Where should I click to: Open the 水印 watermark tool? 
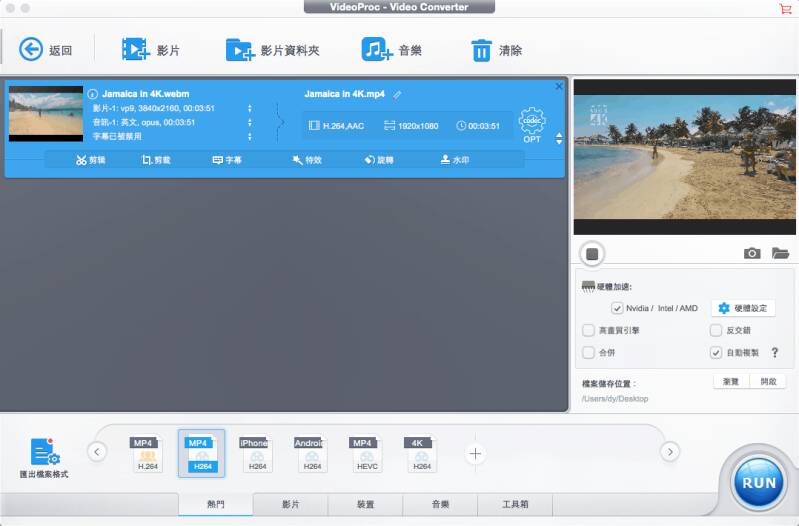(455, 160)
